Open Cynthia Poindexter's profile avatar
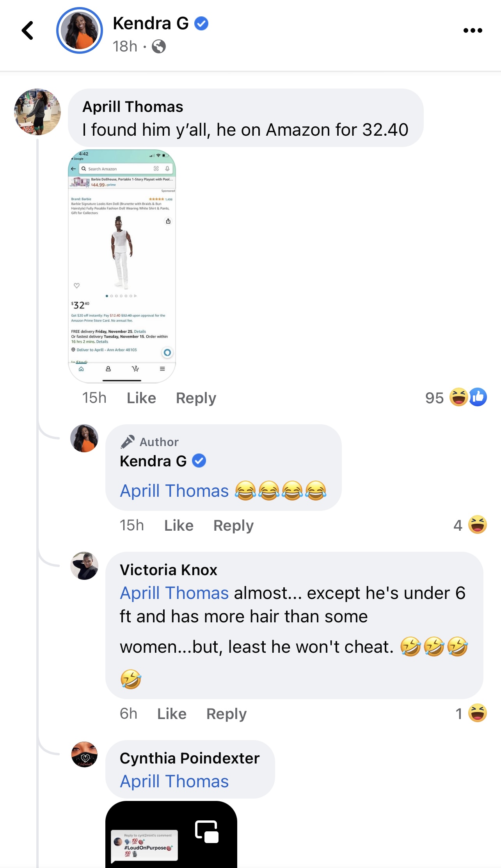This screenshot has width=501, height=868. pos(84,754)
